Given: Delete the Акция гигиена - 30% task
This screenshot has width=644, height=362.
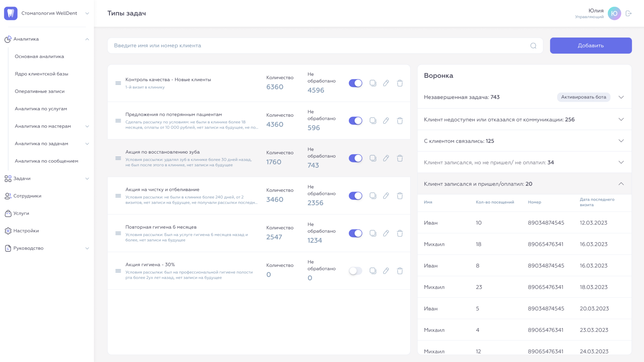Looking at the screenshot, I should pos(400,271).
